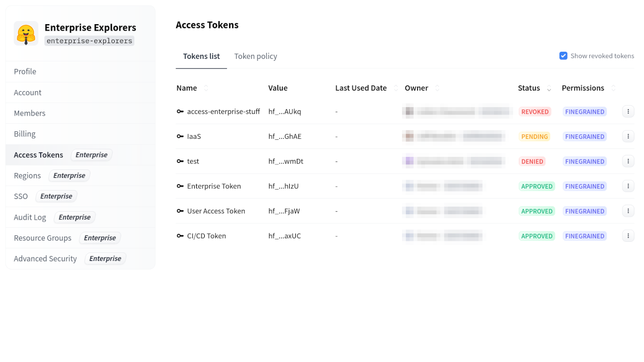Navigate to Audit Log settings
Image resolution: width=644 pixels, height=362 pixels.
pos(30,217)
